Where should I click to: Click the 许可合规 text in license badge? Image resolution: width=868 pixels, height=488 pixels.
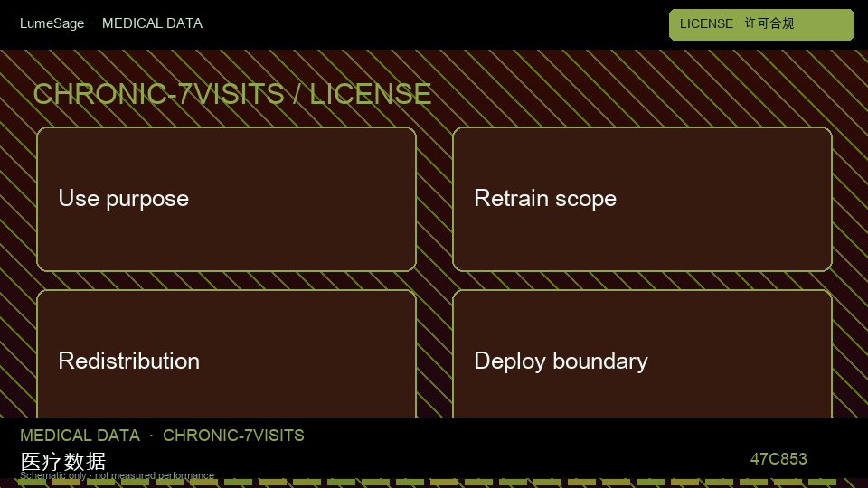coord(769,23)
